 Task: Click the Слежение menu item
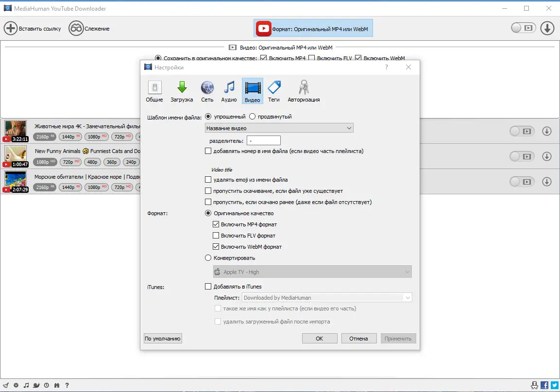click(90, 28)
